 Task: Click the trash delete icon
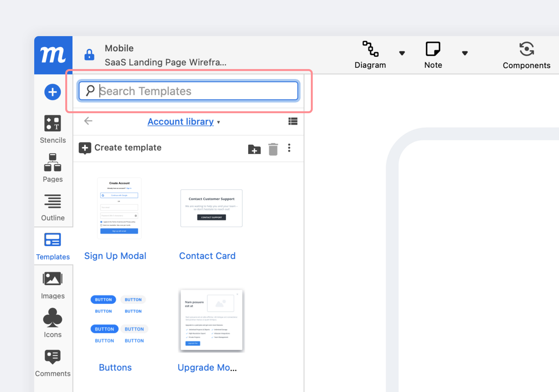[x=273, y=149]
